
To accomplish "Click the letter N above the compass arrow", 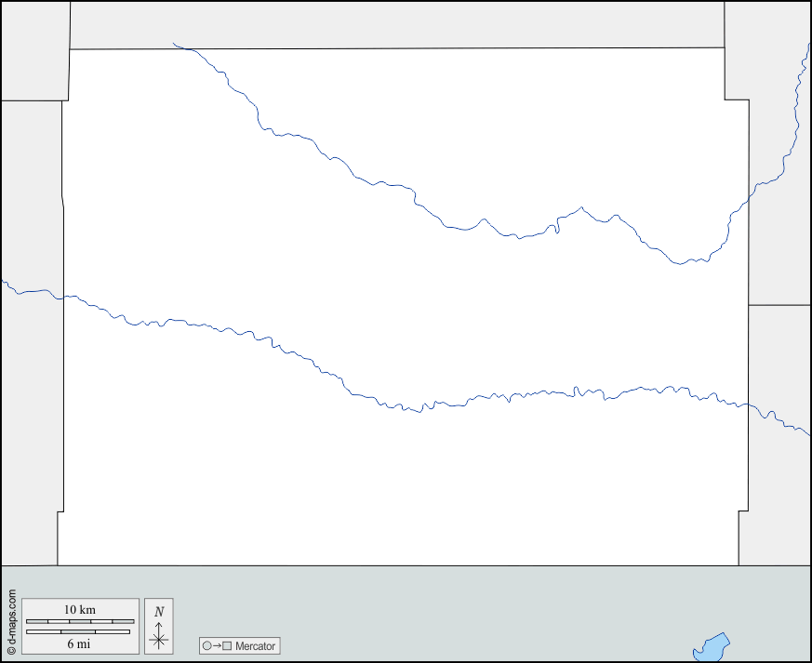I will 159,611.
